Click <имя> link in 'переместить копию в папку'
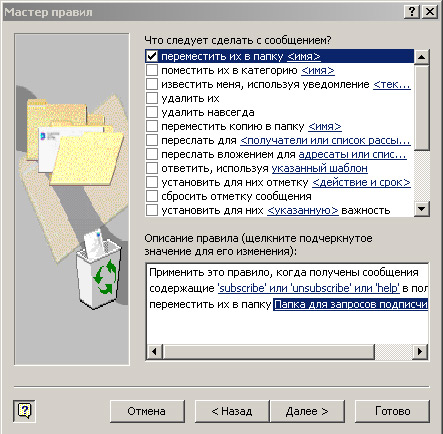This screenshot has width=443, height=434. (325, 127)
